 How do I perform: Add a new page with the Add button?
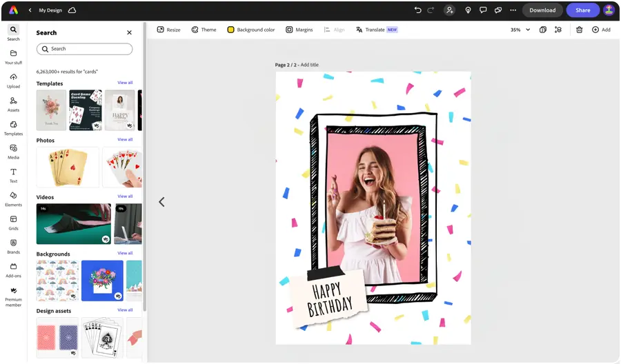tap(601, 30)
